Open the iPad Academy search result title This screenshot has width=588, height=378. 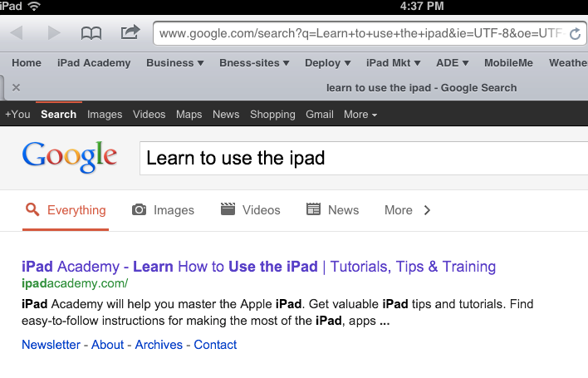click(259, 267)
